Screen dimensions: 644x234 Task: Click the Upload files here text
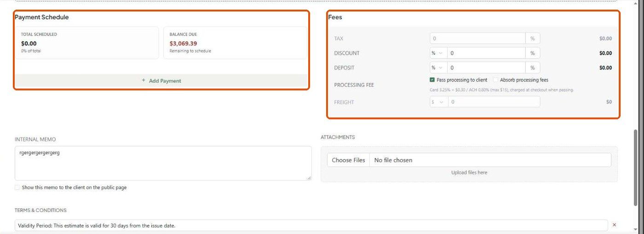469,172
